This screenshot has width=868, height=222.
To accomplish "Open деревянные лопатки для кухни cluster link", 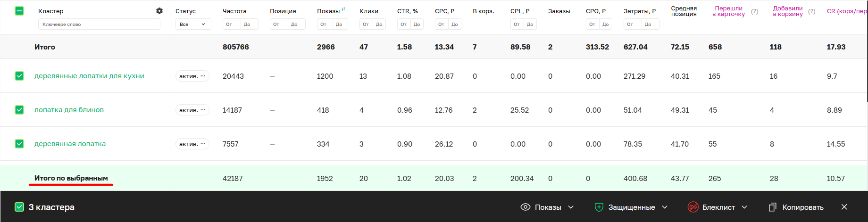I will (89, 76).
